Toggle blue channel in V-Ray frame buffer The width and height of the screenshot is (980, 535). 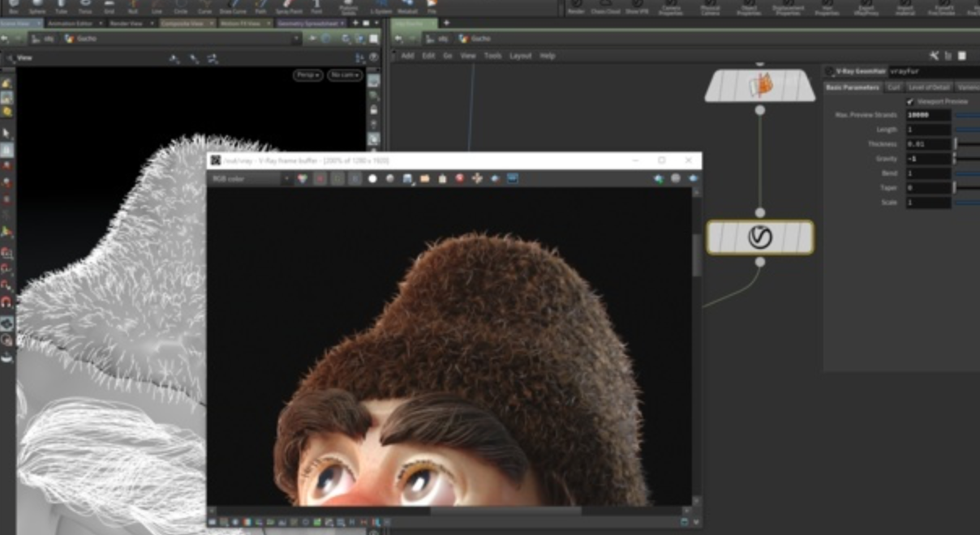point(355,178)
